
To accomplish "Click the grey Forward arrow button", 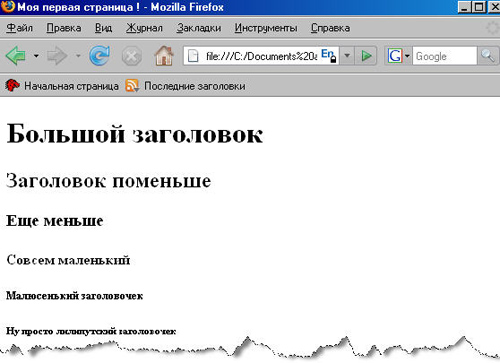I will pos(57,56).
